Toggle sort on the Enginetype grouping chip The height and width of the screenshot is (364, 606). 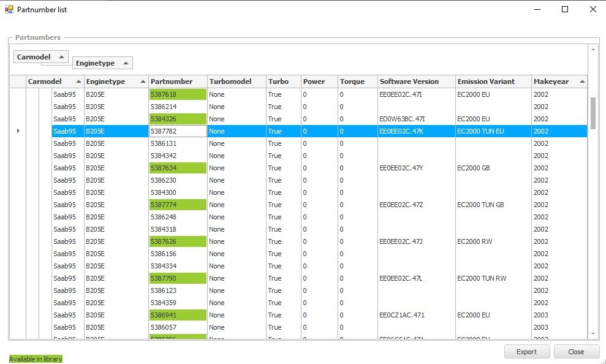point(102,63)
